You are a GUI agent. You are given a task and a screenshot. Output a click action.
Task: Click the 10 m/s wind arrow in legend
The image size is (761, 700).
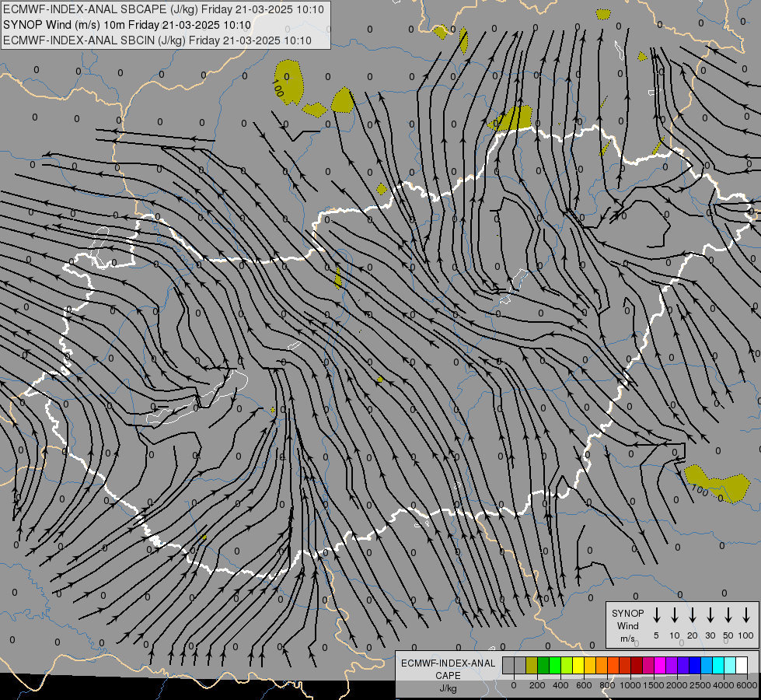click(x=674, y=615)
